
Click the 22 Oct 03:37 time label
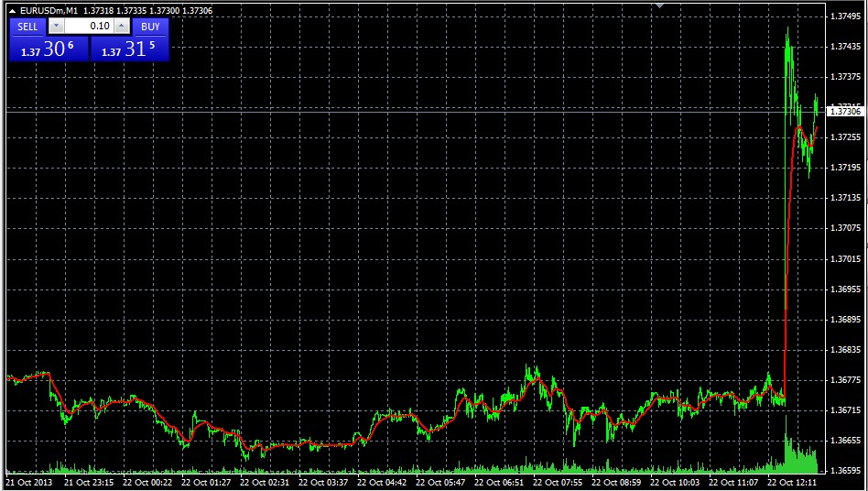pyautogui.click(x=324, y=482)
